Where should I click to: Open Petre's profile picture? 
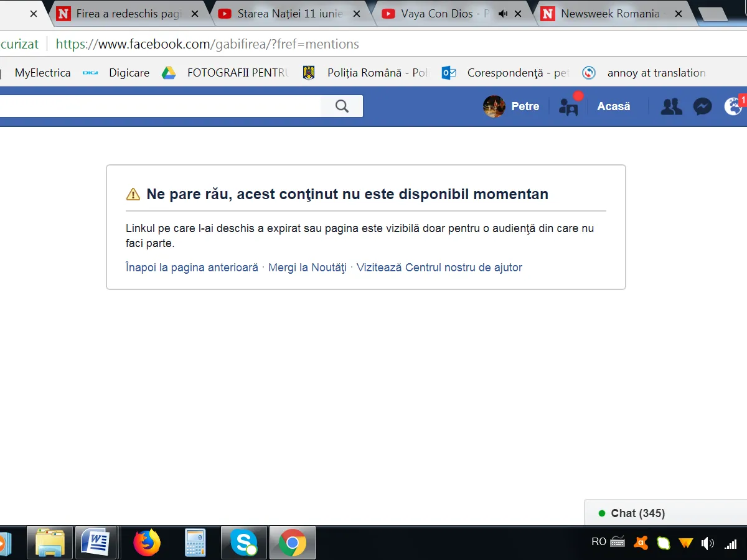pyautogui.click(x=494, y=106)
